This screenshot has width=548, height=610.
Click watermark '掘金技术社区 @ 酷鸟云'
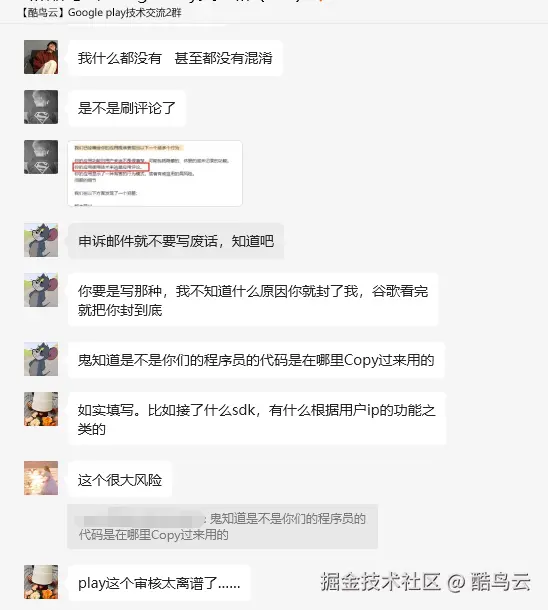tap(425, 582)
